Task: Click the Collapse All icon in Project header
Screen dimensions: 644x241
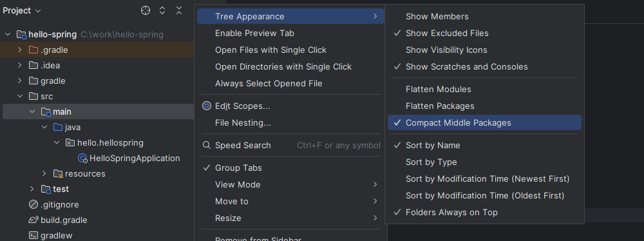Action: 179,11
